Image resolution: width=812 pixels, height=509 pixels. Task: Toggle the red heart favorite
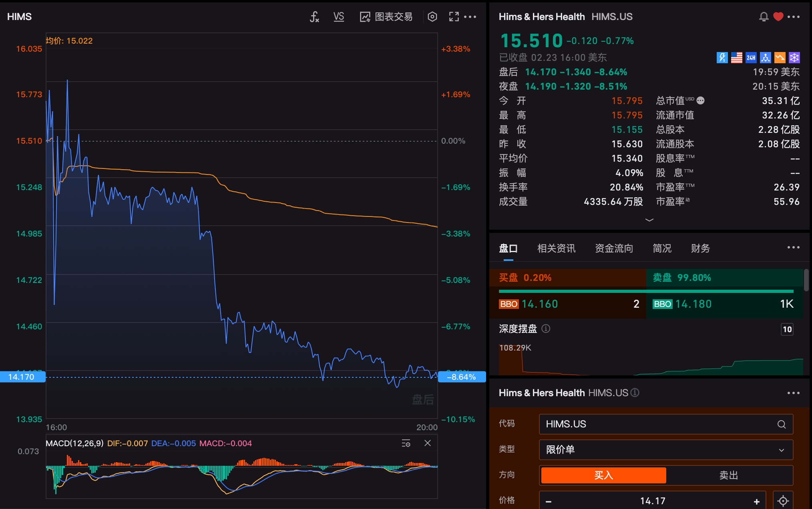(778, 17)
